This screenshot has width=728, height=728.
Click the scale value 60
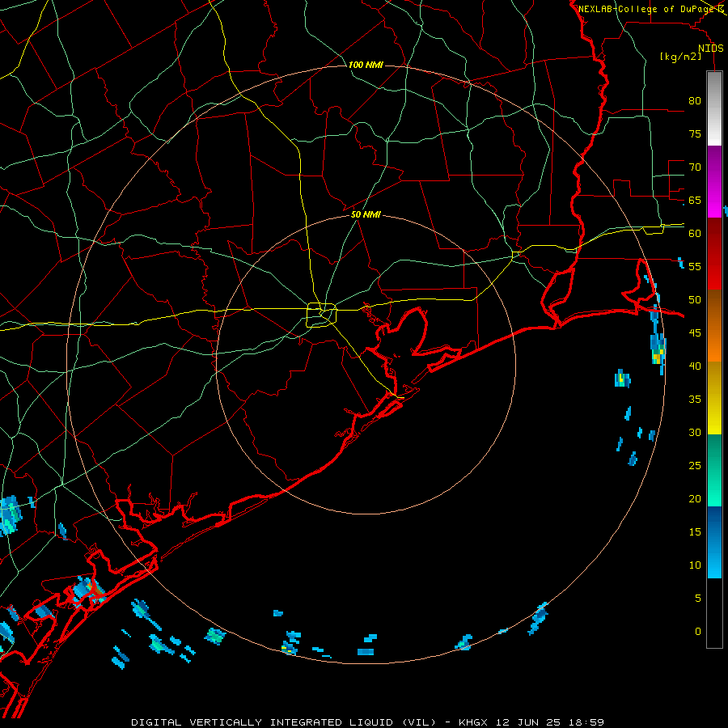695,234
